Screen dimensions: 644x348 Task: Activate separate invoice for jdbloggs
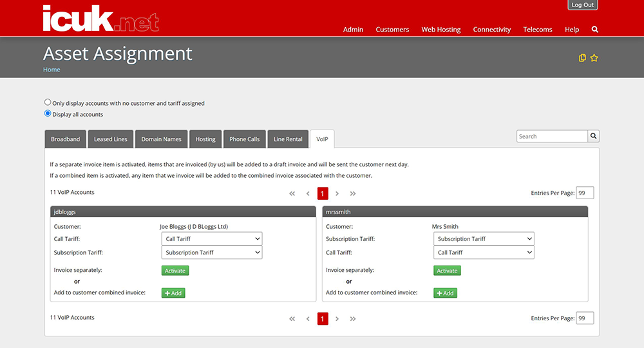point(175,271)
